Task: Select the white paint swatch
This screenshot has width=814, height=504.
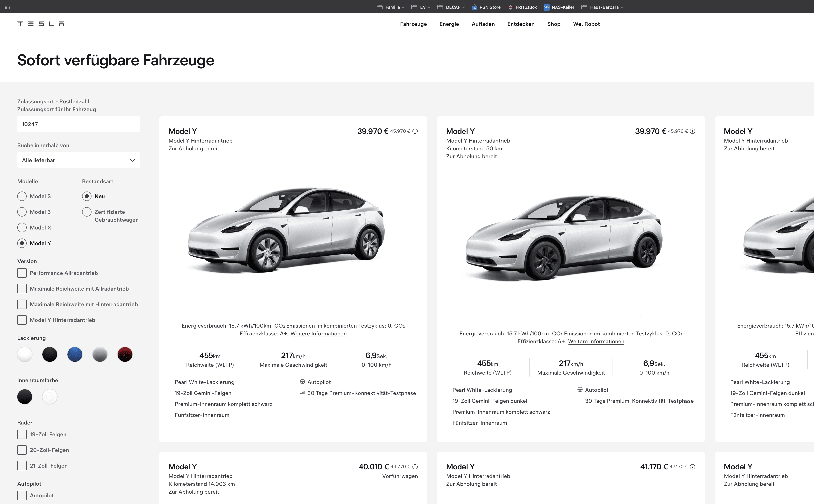Action: [x=25, y=354]
